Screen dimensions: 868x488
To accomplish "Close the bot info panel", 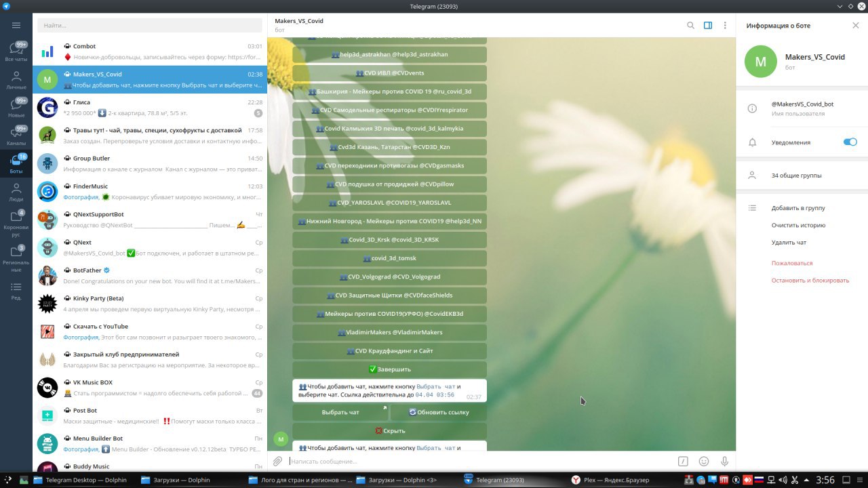I will (855, 25).
